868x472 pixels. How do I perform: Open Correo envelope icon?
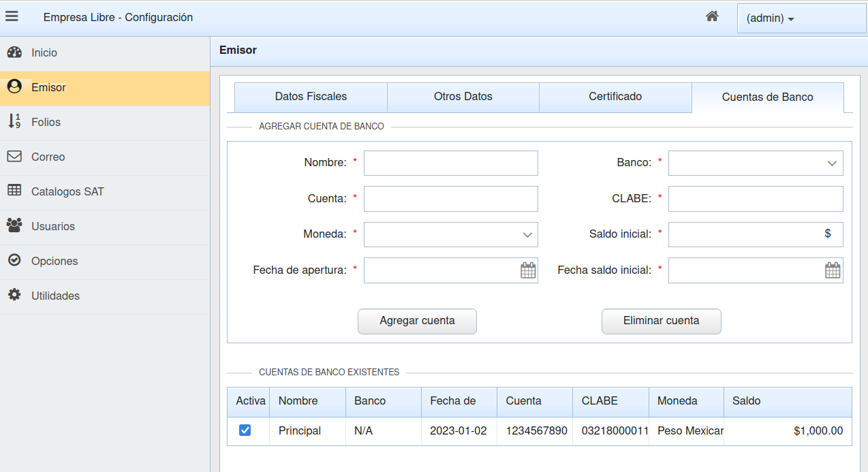[x=14, y=157]
